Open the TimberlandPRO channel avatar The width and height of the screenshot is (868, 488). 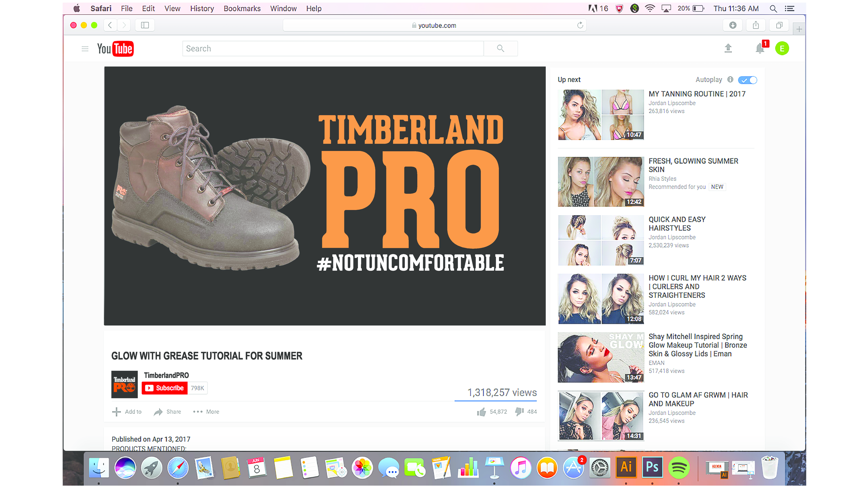coord(124,384)
